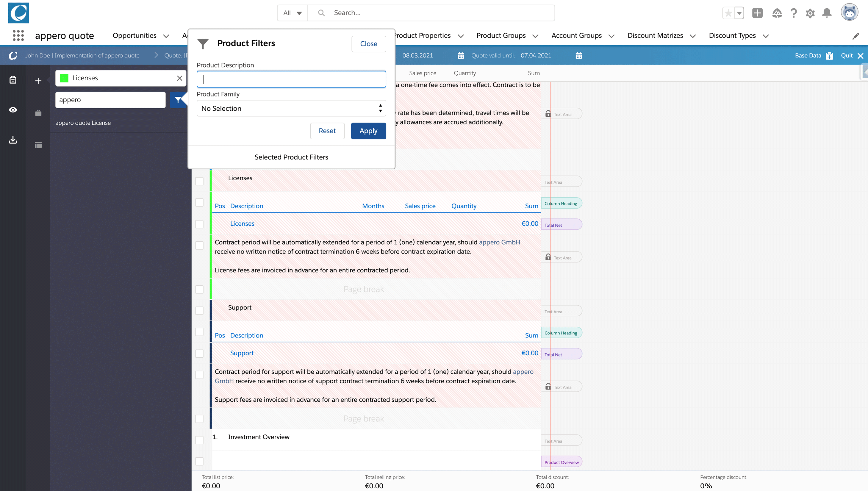Open the setup gear icon

click(810, 13)
